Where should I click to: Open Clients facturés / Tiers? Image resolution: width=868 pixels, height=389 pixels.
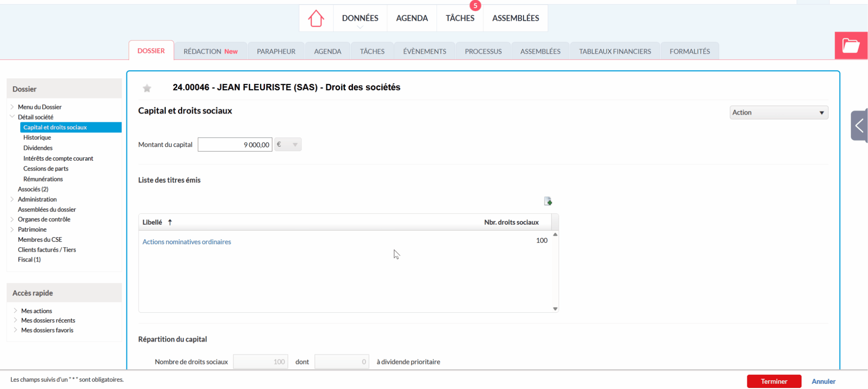pyautogui.click(x=47, y=250)
